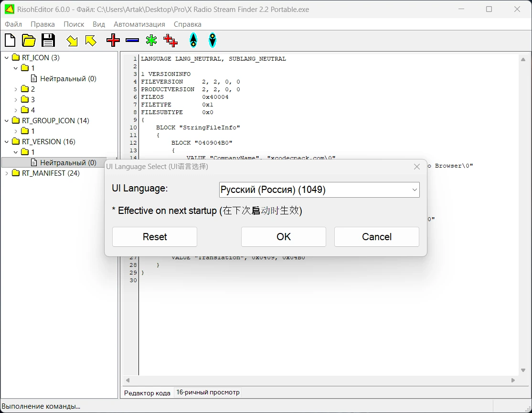Expand folder 3 under RT_ICON
The height and width of the screenshot is (413, 532).
(16, 100)
